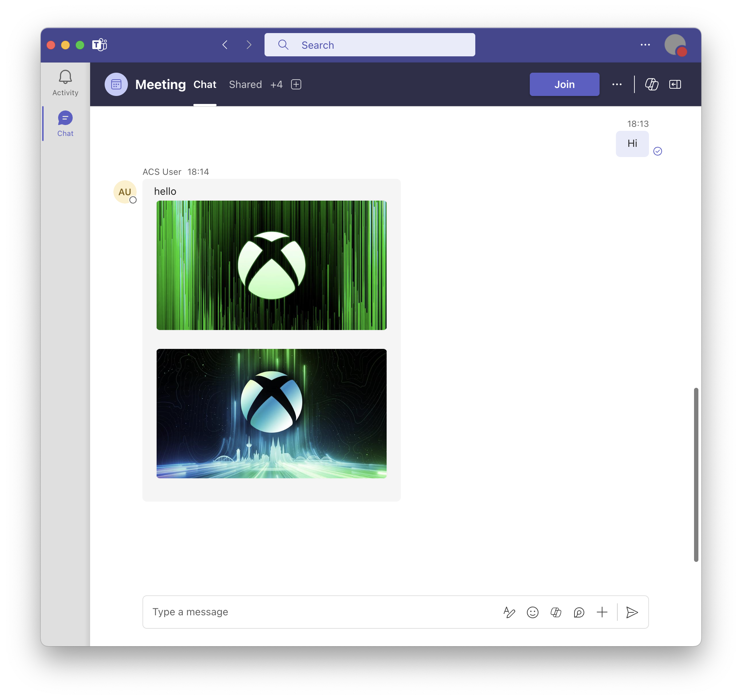Expand the +4 additional tabs indicator
Viewport: 742px width, 700px height.
pyautogui.click(x=276, y=84)
